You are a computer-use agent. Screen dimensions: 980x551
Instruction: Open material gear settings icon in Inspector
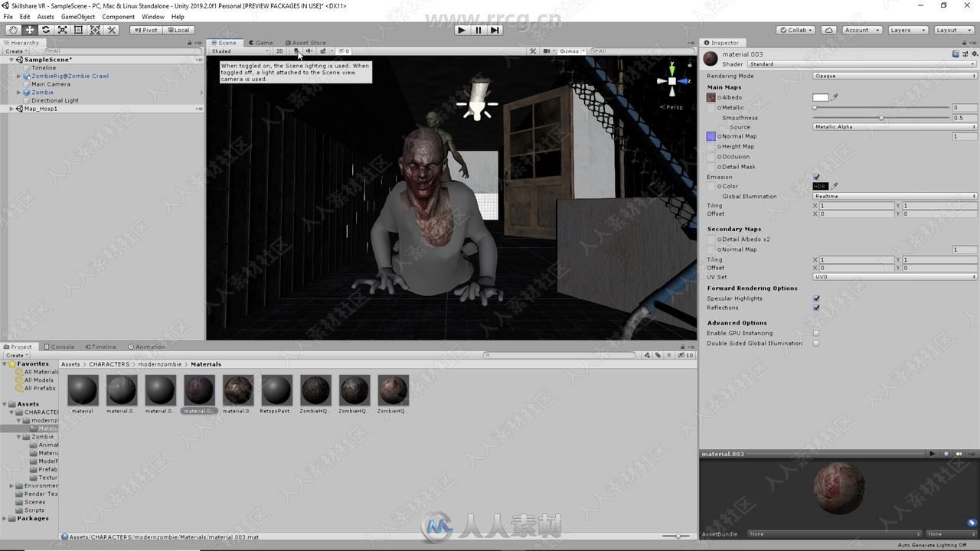pyautogui.click(x=974, y=54)
